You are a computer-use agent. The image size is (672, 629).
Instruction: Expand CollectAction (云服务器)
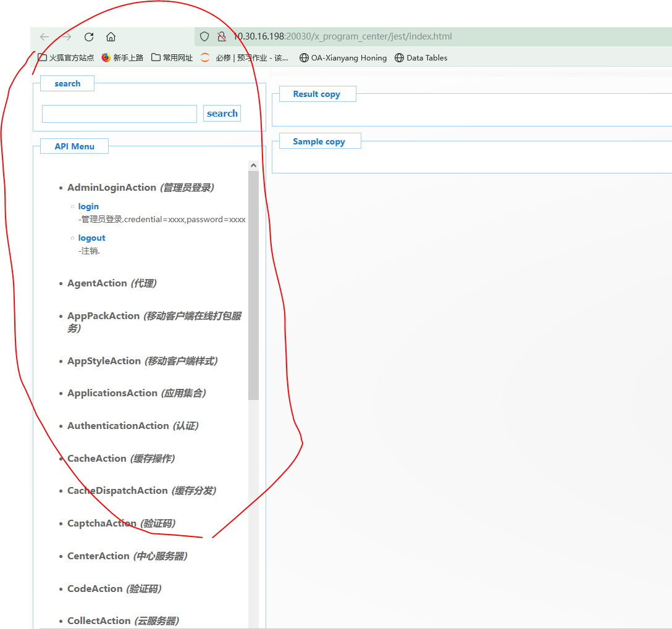(124, 621)
